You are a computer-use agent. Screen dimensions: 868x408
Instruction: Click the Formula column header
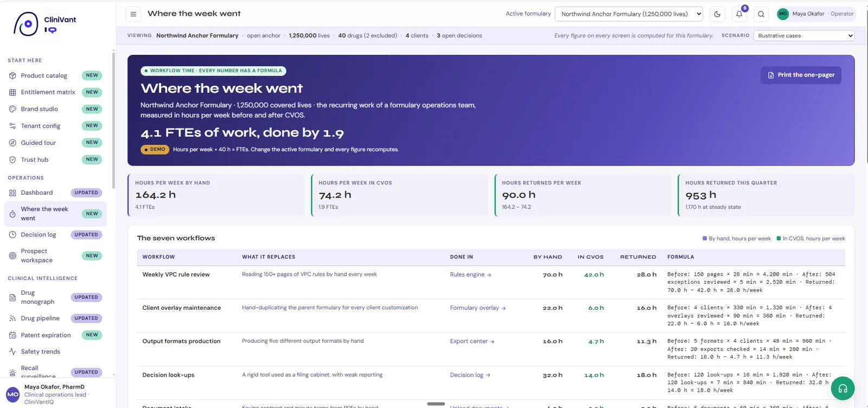[680, 257]
